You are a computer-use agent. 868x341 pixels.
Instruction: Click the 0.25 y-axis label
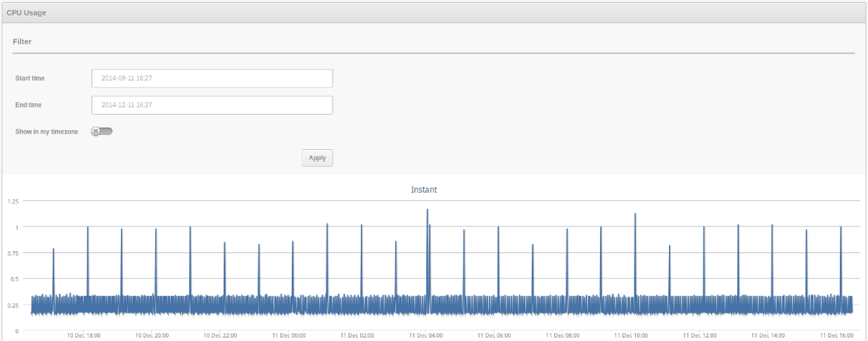click(13, 305)
